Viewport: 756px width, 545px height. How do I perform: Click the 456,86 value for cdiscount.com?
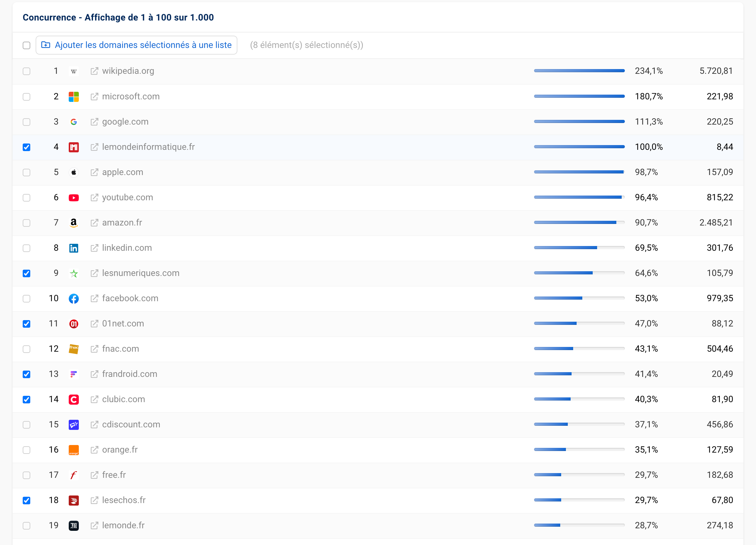tap(720, 425)
